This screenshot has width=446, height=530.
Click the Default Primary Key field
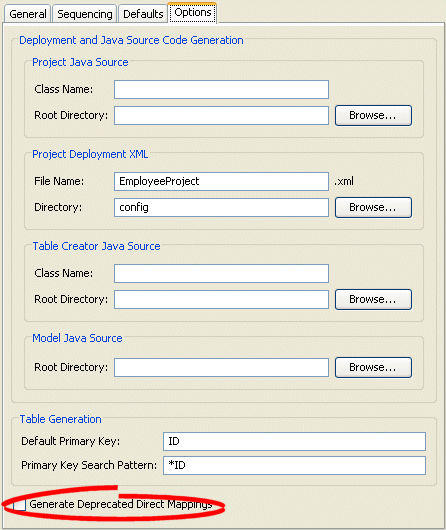(294, 441)
